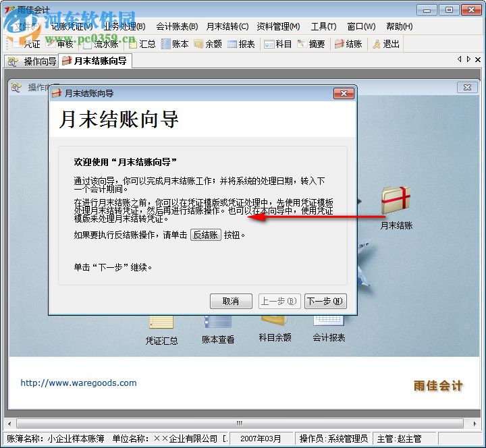Open the 资料管理(M) menu
The height and width of the screenshot is (448, 486).
[x=278, y=26]
